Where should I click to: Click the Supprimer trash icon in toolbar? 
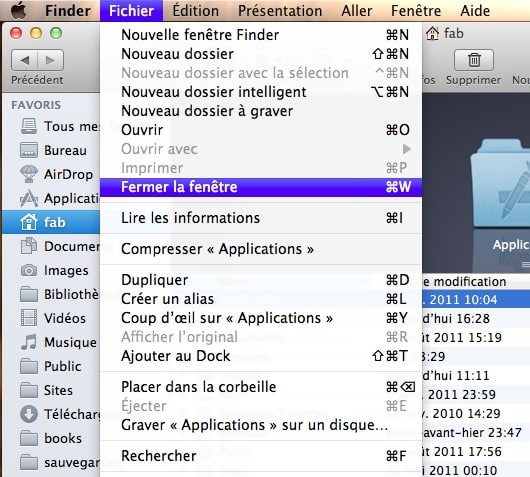click(x=474, y=60)
